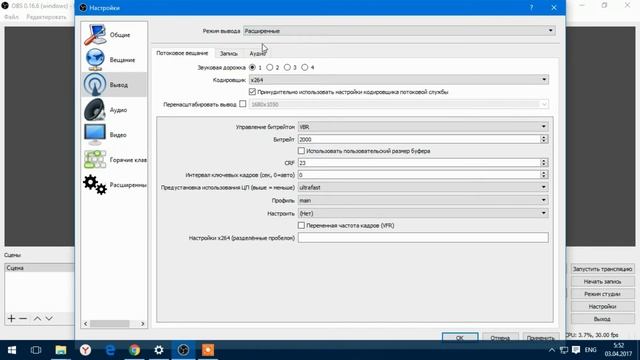Select audio track 1 radio button
The height and width of the screenshot is (360, 640).
(x=252, y=67)
